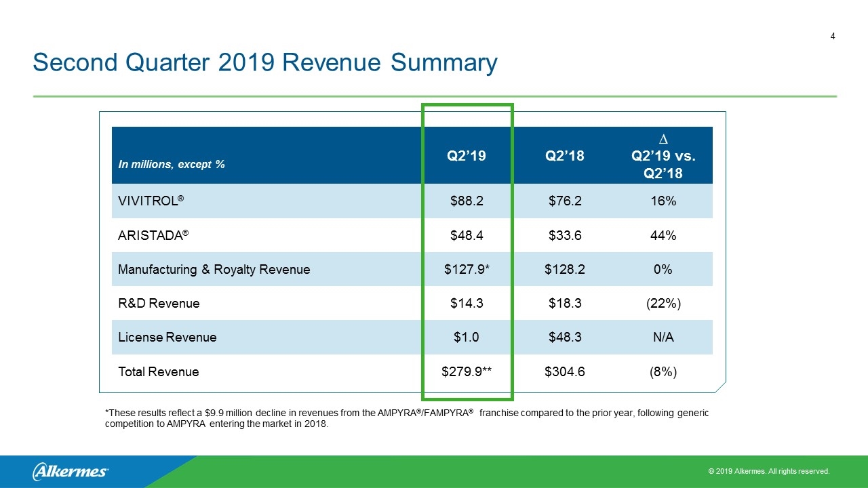Click Total Revenue value $304.6
This screenshot has height=488, width=868.
pyautogui.click(x=565, y=371)
